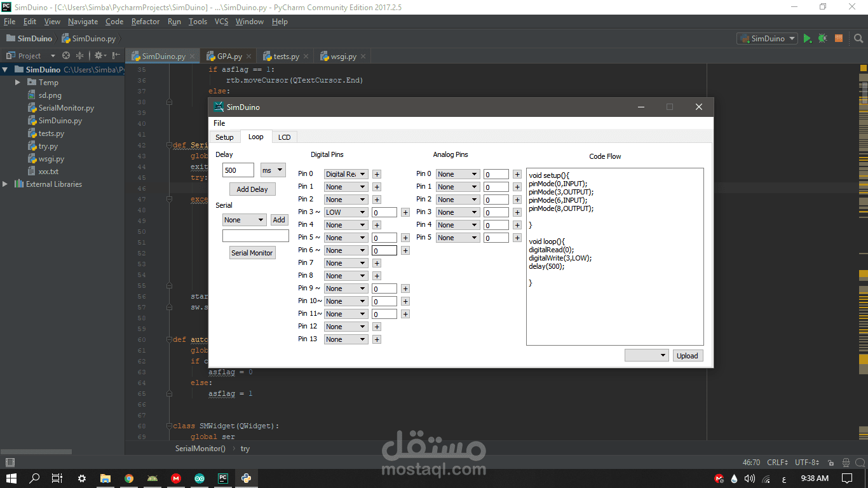
Task: Click the PyCharm icon in the taskbar
Action: pos(222,478)
